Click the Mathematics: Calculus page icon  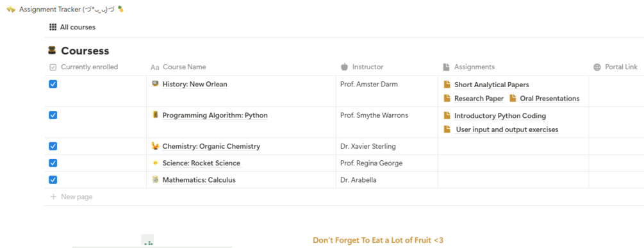[x=155, y=179]
